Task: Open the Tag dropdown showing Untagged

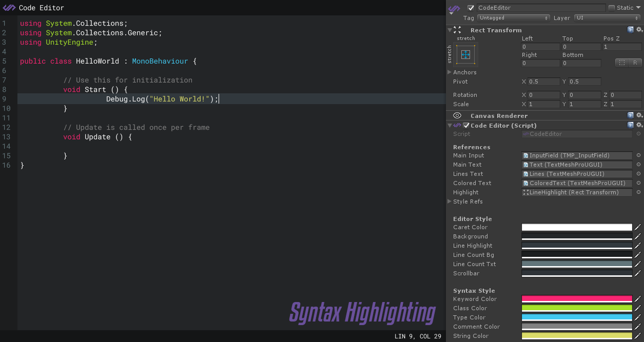Action: [x=513, y=17]
